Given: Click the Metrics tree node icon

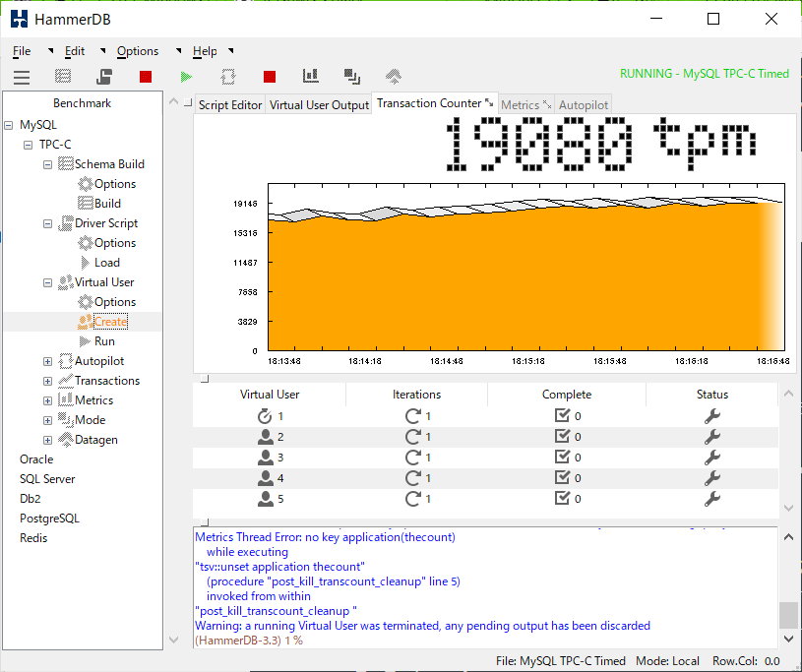Looking at the screenshot, I should click(66, 399).
